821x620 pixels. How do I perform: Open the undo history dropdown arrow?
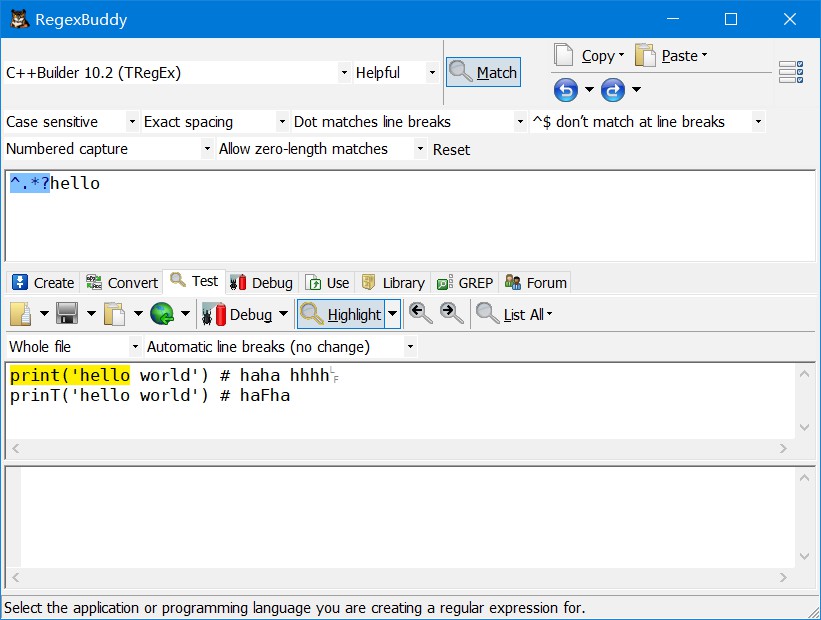pyautogui.click(x=589, y=90)
